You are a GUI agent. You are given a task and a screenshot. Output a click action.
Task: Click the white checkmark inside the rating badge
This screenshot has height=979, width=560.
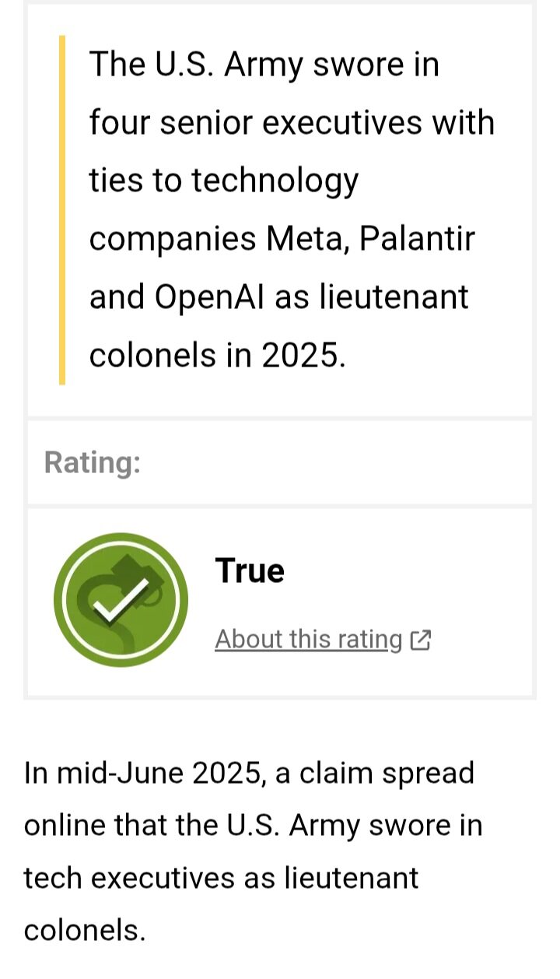[122, 601]
